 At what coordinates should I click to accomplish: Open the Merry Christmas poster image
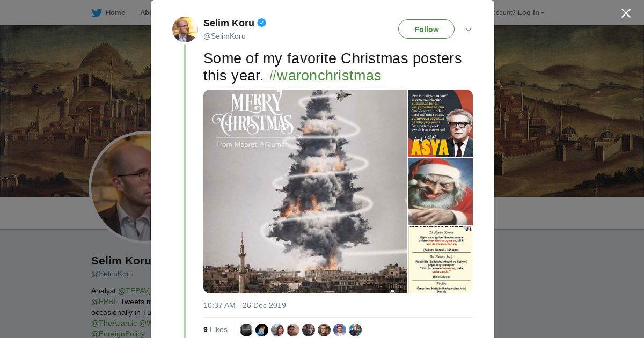tap(305, 192)
